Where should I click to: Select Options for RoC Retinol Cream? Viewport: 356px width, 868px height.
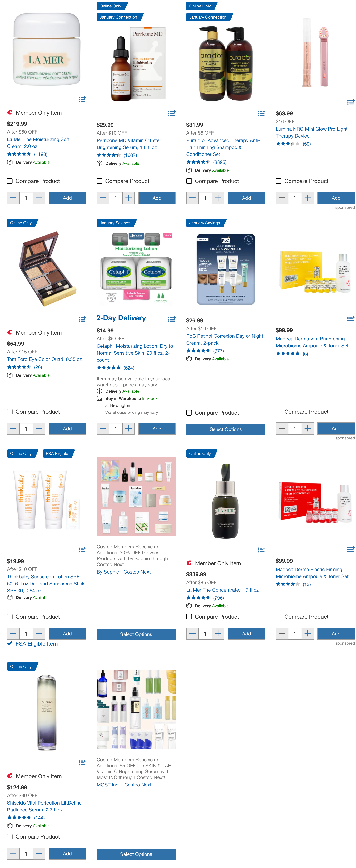[226, 429]
